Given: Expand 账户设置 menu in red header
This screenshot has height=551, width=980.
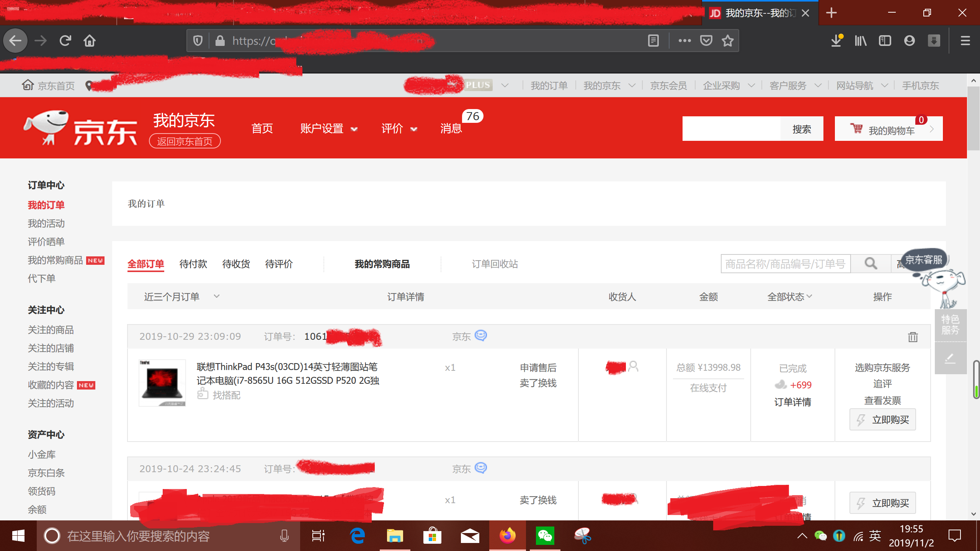Looking at the screenshot, I should pos(329,129).
